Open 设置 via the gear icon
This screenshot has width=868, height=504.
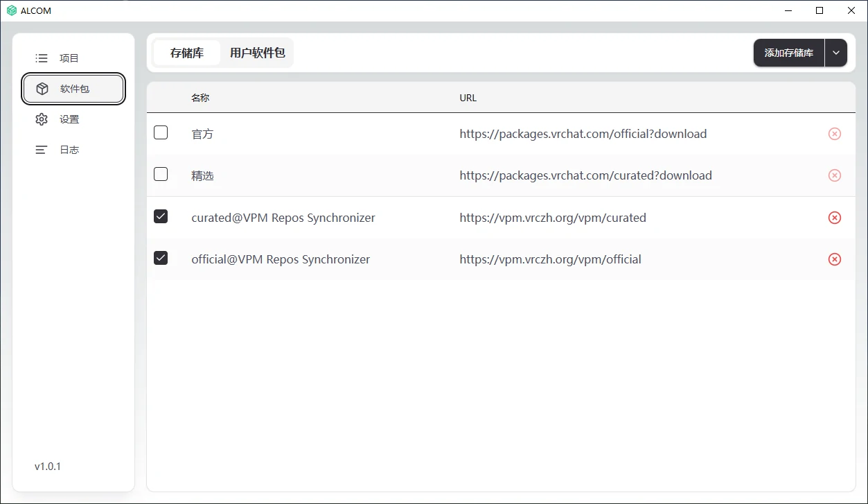pyautogui.click(x=42, y=119)
